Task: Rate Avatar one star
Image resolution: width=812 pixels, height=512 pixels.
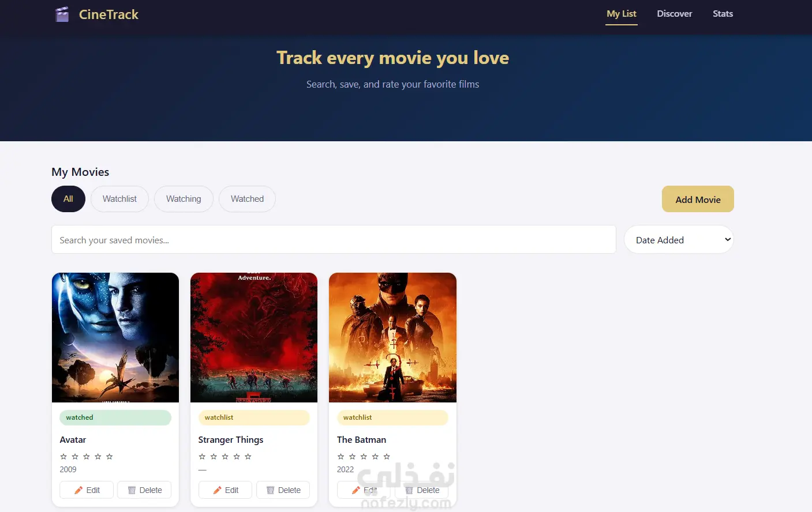Action: tap(63, 457)
